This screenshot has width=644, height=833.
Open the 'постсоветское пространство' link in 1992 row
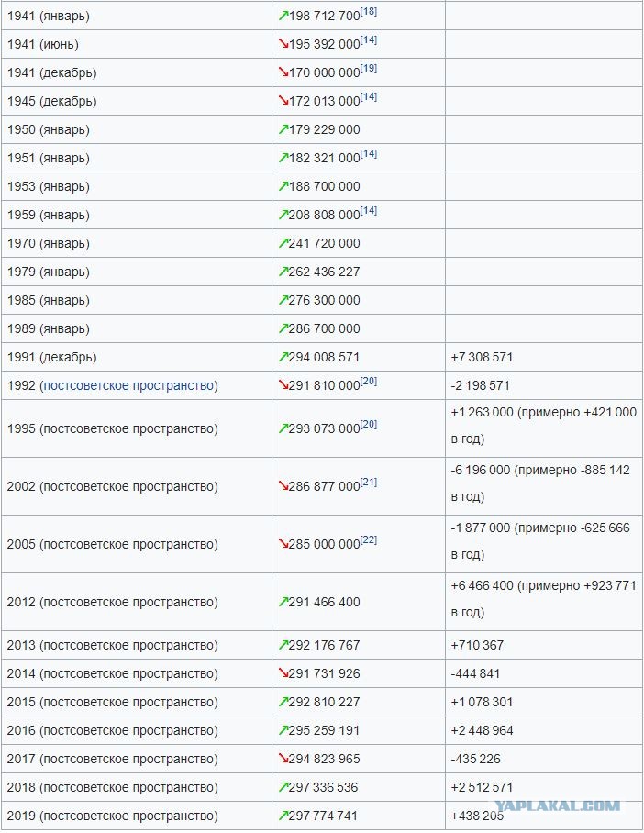128,385
